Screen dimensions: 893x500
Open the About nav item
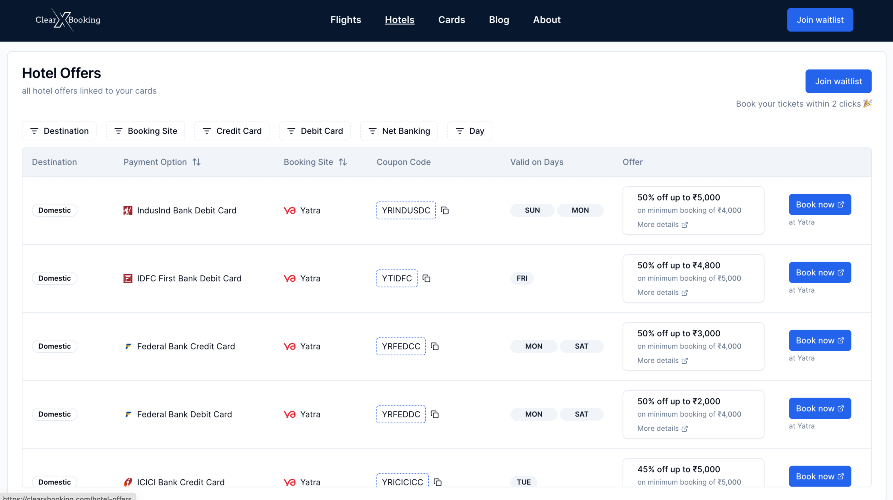click(x=547, y=20)
